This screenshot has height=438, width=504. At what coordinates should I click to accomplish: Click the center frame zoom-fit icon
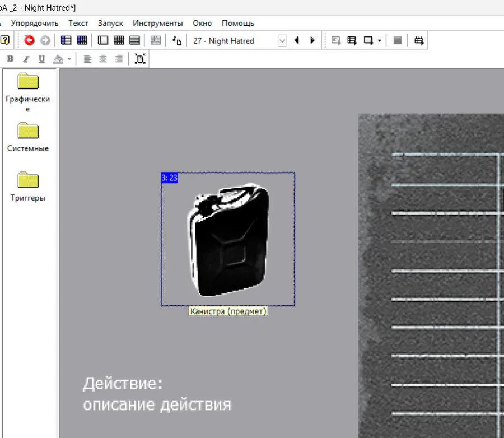point(140,59)
